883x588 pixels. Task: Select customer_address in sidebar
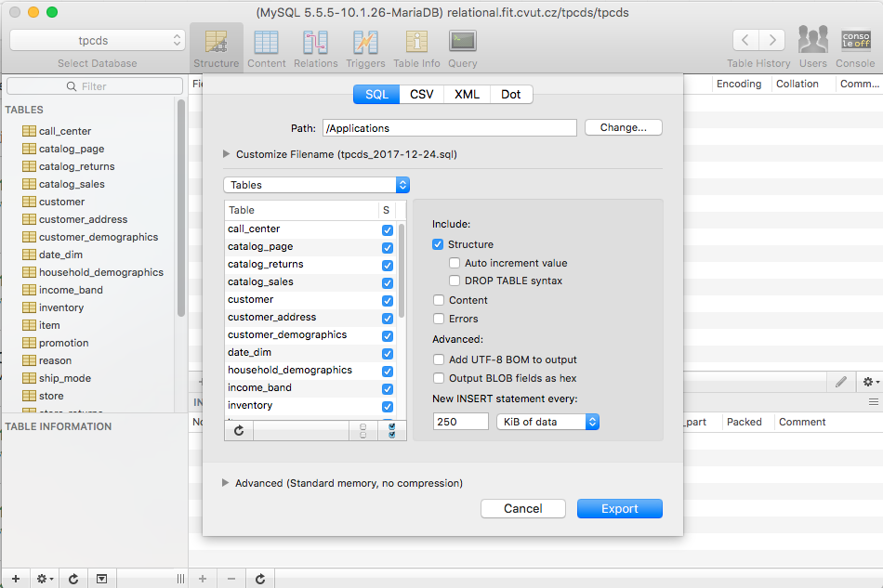tap(84, 219)
